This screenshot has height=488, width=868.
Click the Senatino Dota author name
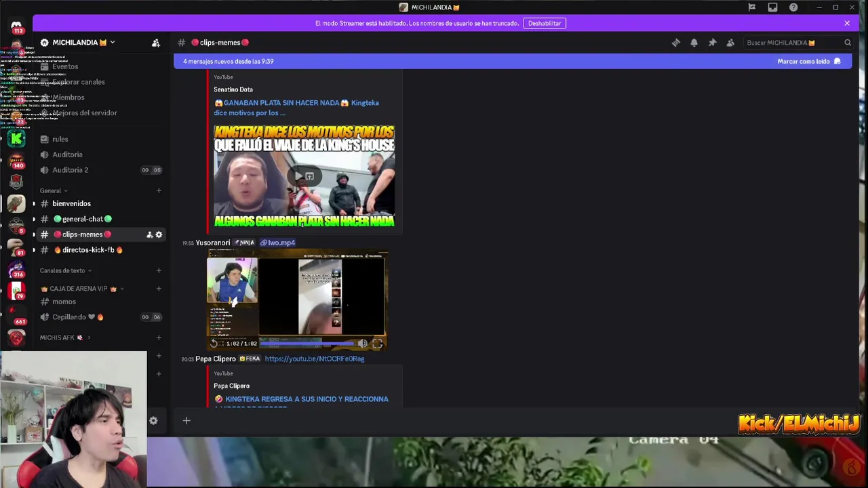[x=233, y=89]
